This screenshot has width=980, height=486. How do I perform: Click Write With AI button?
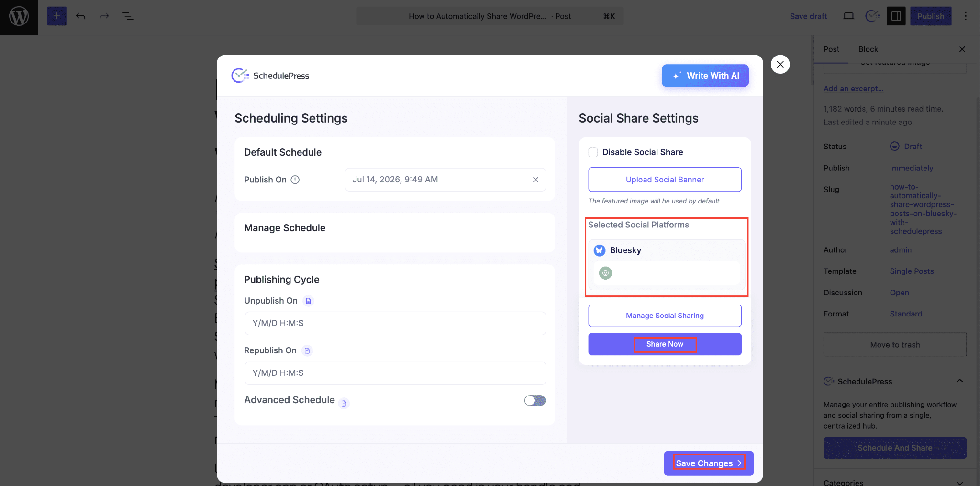[x=705, y=76]
